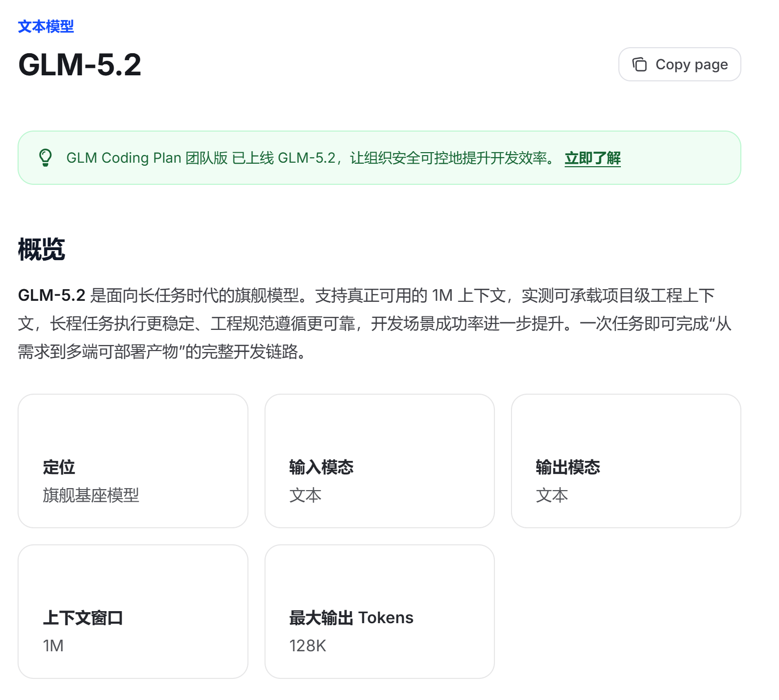Click the copy icon inside Copy page
Image resolution: width=779 pixels, height=700 pixels.
[x=639, y=64]
